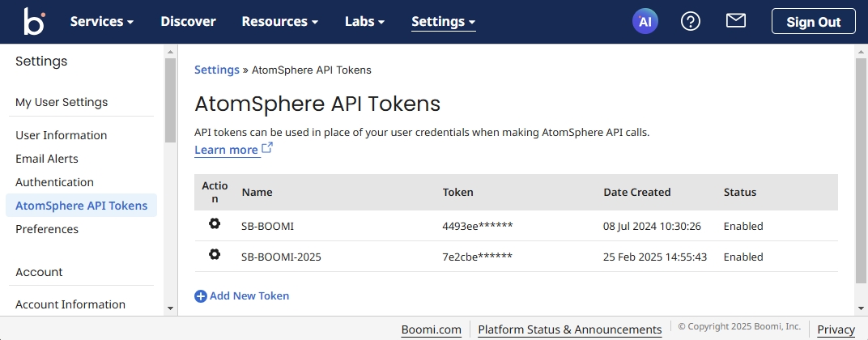Select Account Information in sidebar
This screenshot has width=868, height=340.
coord(70,304)
